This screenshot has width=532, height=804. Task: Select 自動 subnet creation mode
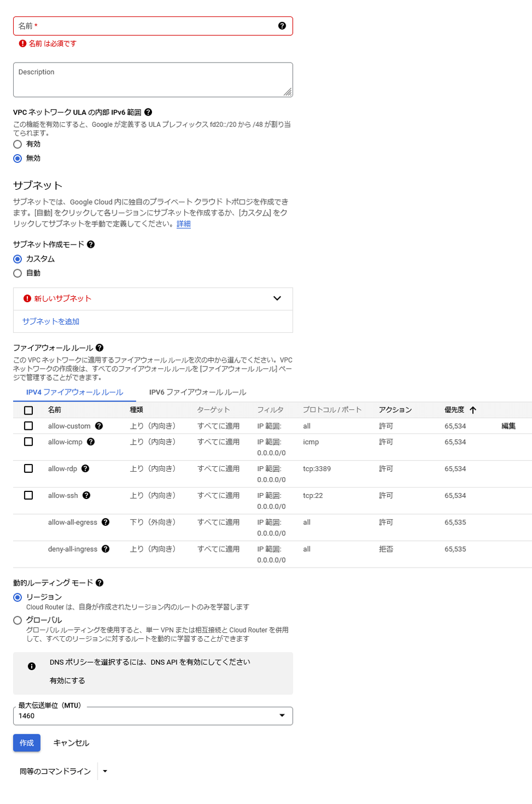pos(18,273)
